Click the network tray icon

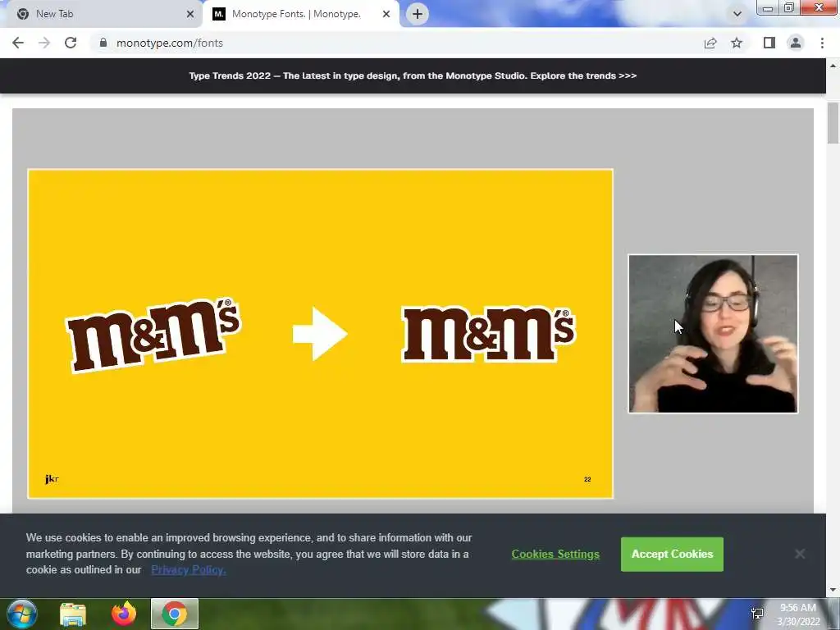pos(757,614)
